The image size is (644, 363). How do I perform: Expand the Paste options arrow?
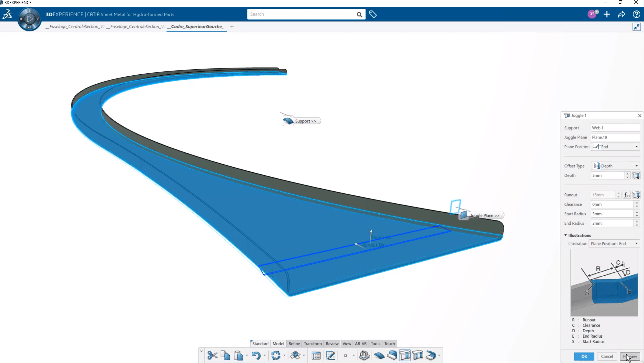coord(247,356)
